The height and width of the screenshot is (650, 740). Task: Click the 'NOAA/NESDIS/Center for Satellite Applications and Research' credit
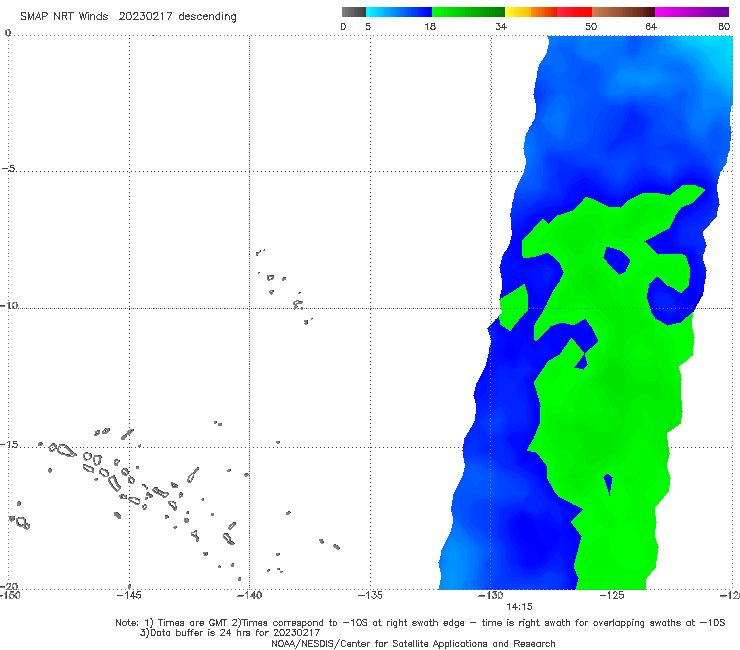pos(413,644)
